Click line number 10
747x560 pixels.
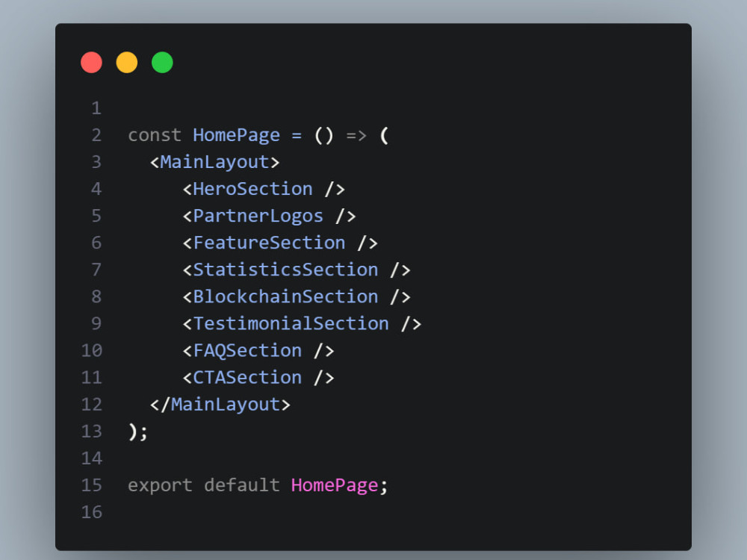tap(91, 351)
